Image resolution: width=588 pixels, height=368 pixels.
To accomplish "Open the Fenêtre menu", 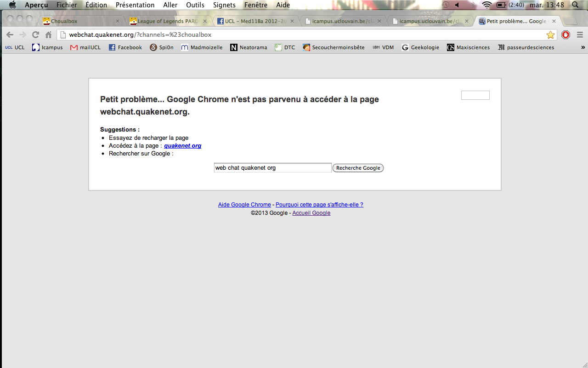I will (256, 5).
